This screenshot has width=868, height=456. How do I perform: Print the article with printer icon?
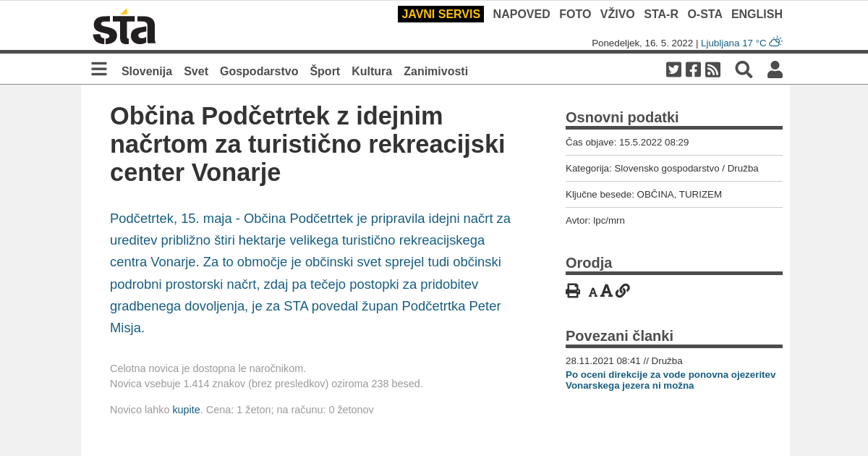[x=573, y=291]
